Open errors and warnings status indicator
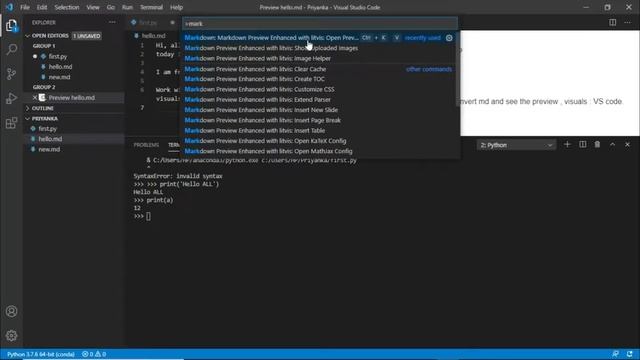Viewport: 640px width, 360px height. pyautogui.click(x=94, y=354)
